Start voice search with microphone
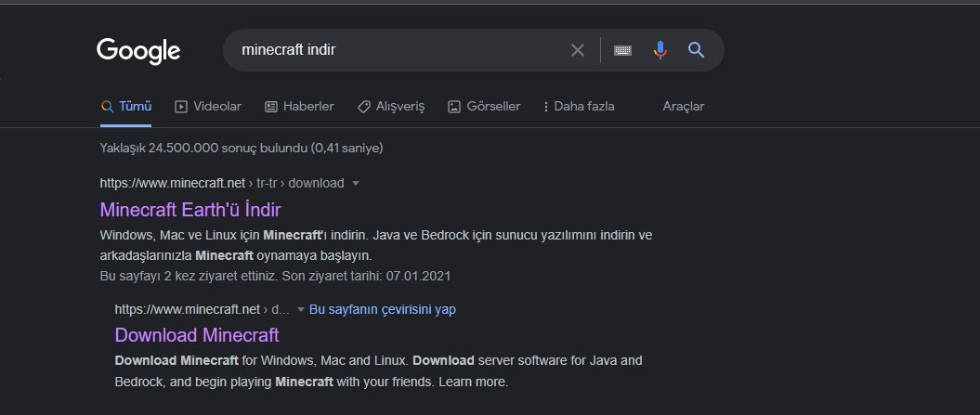Viewport: 980px width, 415px height. click(660, 50)
